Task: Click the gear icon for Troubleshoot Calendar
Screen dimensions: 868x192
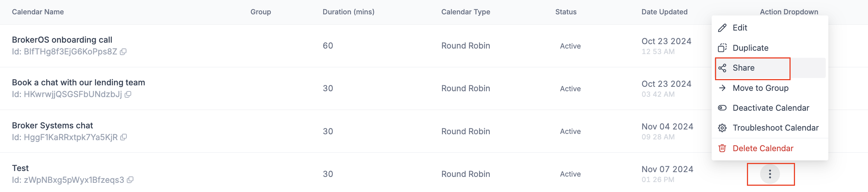Action: [722, 128]
